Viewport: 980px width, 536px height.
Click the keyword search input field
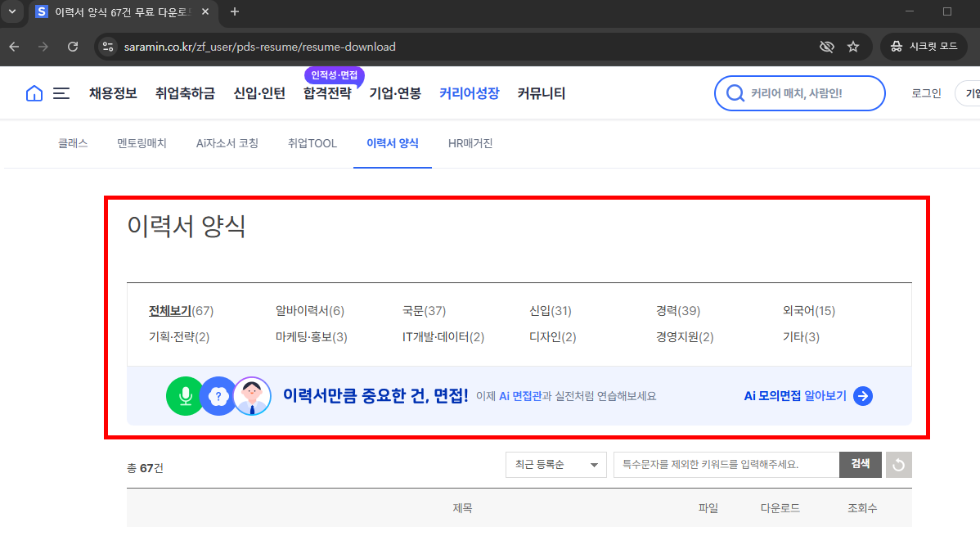pos(720,464)
